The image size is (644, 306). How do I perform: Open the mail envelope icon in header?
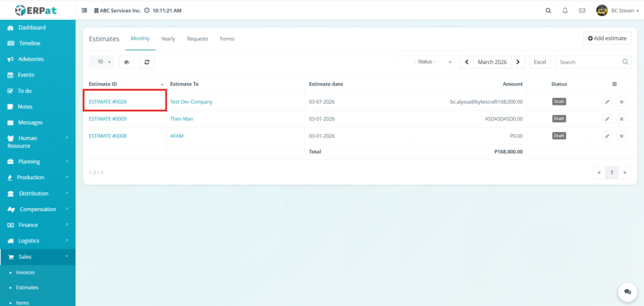[x=582, y=11]
